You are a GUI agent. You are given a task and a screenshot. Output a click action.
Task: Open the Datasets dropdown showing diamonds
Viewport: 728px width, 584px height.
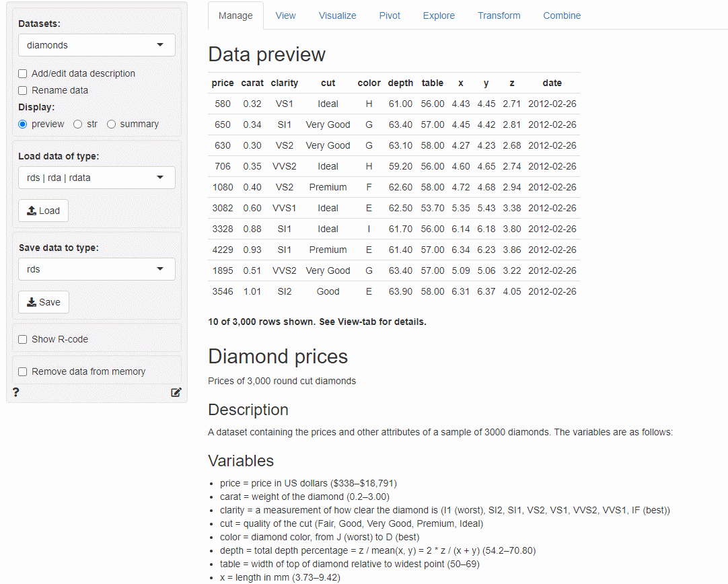[96, 45]
